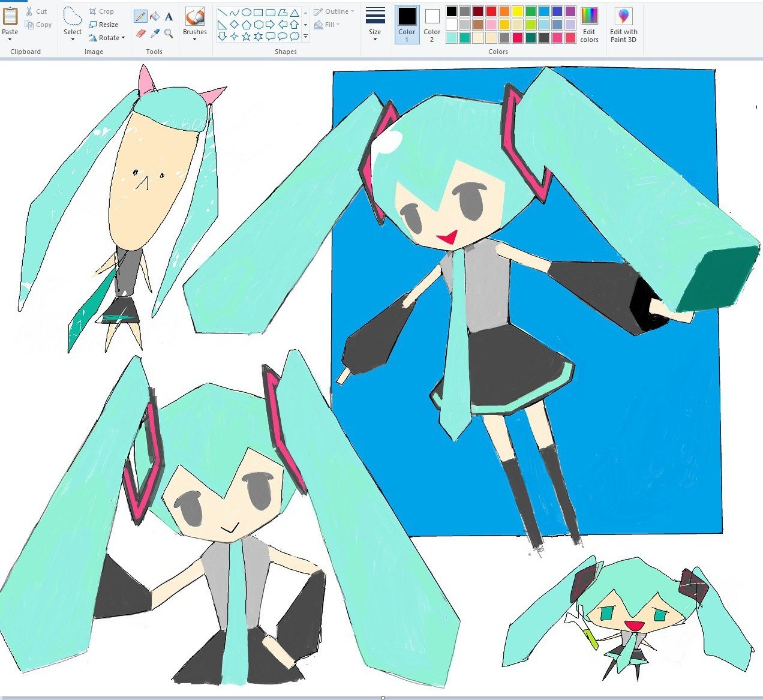763x700 pixels.
Task: Choose the Down arrow shape
Action: click(222, 36)
